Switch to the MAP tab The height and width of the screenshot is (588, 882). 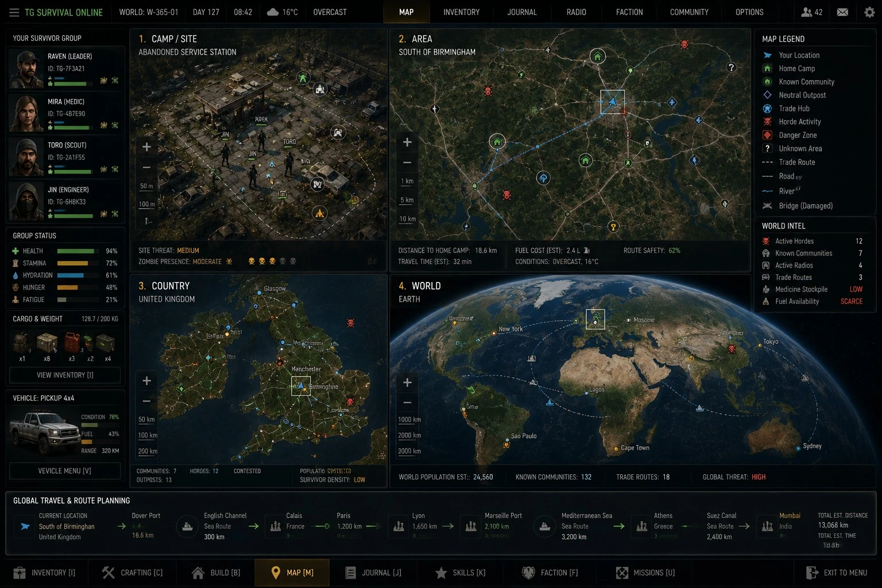click(407, 12)
